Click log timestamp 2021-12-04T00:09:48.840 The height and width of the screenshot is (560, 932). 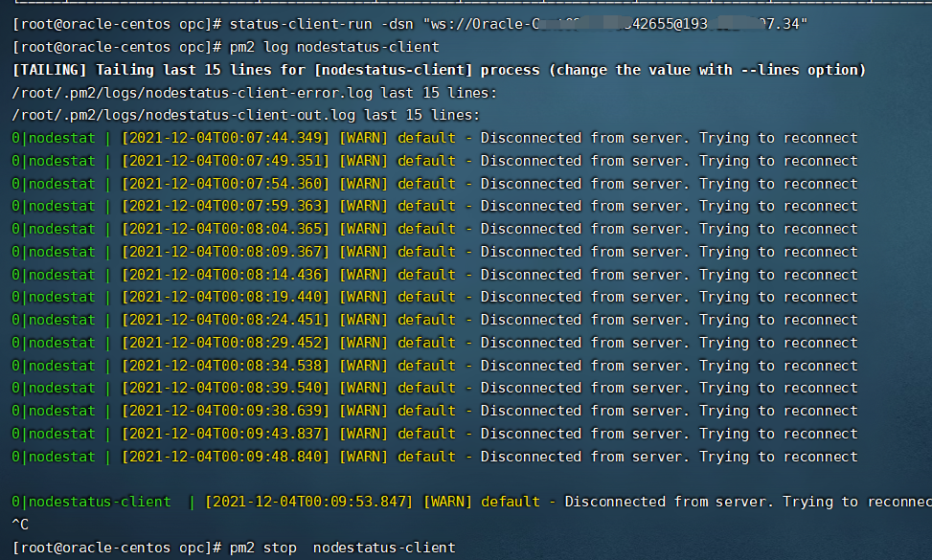tap(225, 456)
